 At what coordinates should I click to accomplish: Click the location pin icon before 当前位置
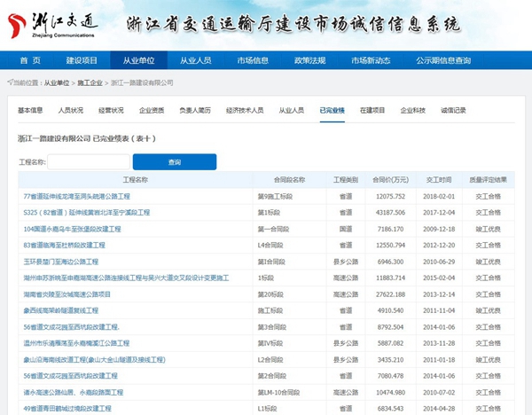(x=10, y=82)
